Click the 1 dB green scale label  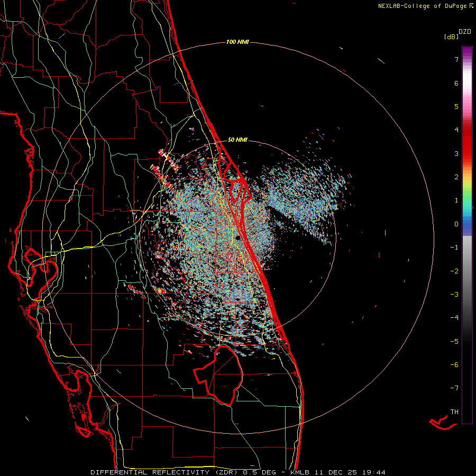pyautogui.click(x=456, y=200)
